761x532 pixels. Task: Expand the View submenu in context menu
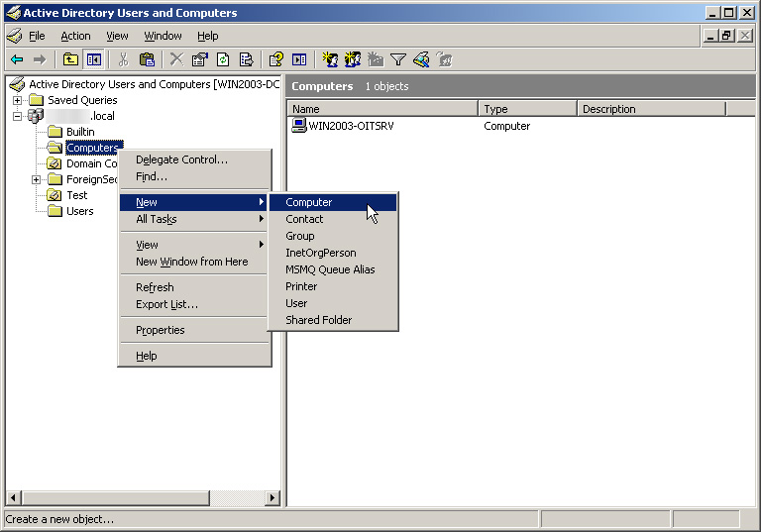point(194,245)
